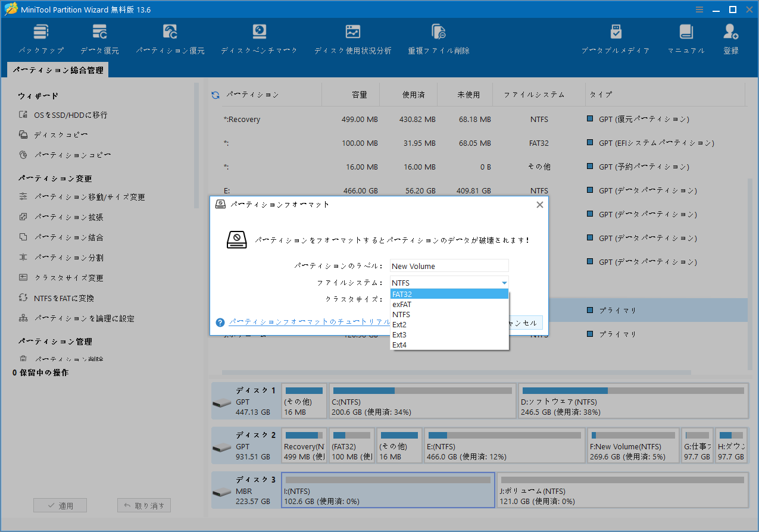
Task: Choose パーティション移動/サイズ変更 option
Action: click(89, 197)
